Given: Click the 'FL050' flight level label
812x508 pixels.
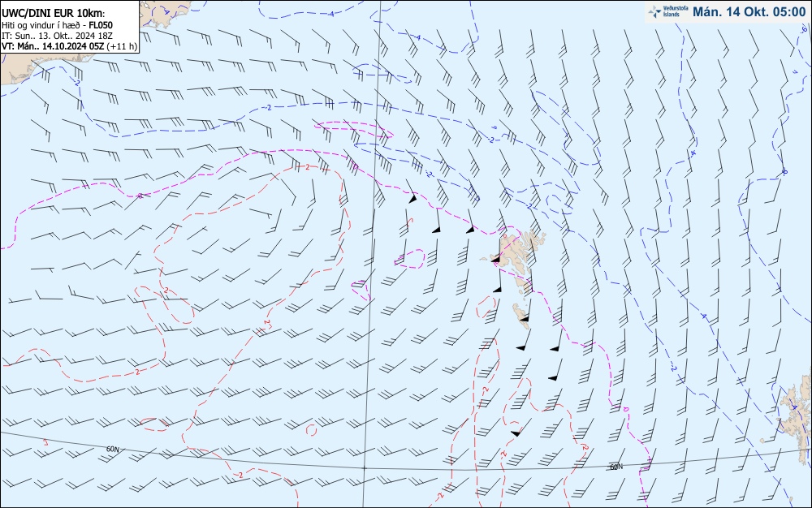Looking at the screenshot, I should [x=101, y=25].
